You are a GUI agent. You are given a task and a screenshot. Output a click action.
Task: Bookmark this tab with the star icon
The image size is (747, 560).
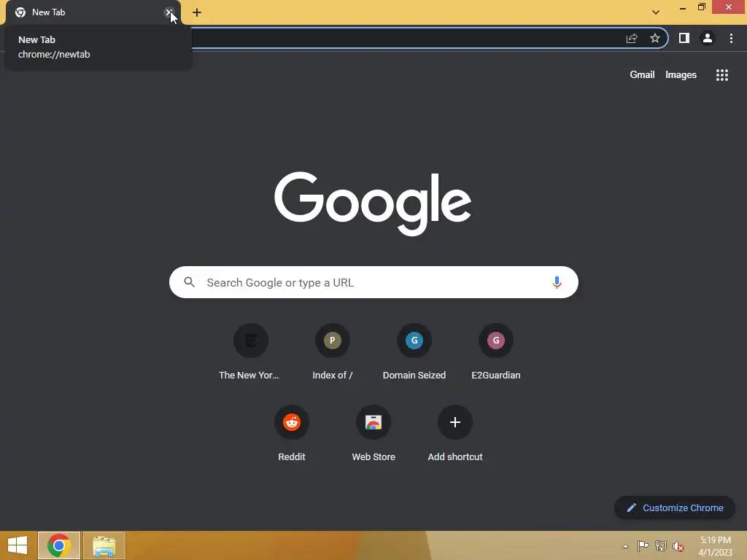pyautogui.click(x=655, y=38)
